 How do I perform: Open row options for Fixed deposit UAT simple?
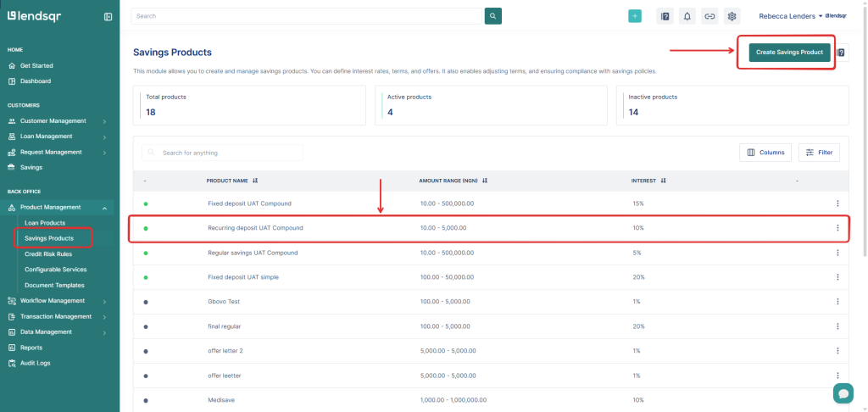[x=837, y=277]
